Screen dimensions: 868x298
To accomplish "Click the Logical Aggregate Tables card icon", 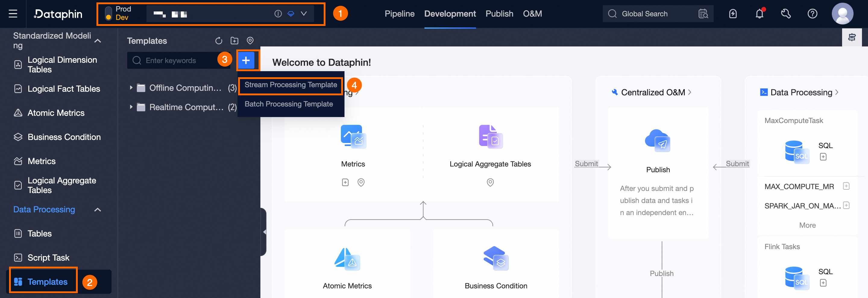I will [x=491, y=137].
